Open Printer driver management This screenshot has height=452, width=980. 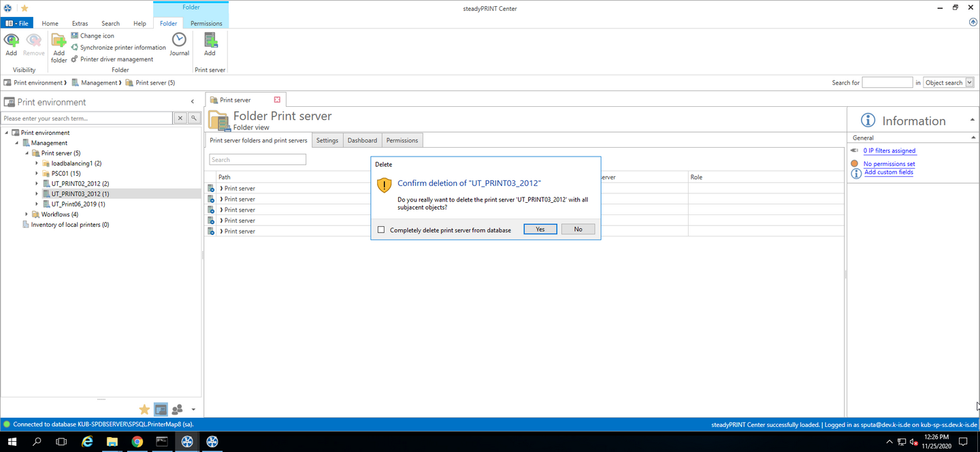point(116,59)
